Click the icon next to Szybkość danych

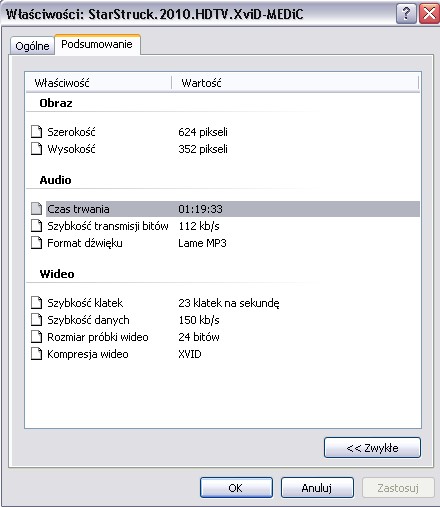tap(36, 320)
